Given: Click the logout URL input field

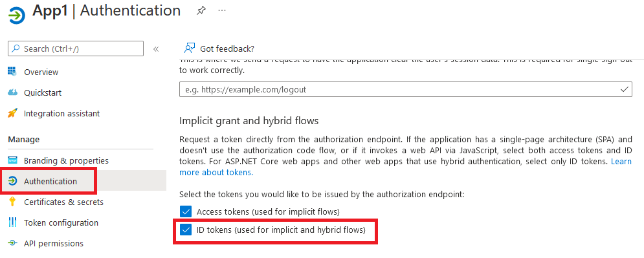Looking at the screenshot, I should pyautogui.click(x=406, y=89).
